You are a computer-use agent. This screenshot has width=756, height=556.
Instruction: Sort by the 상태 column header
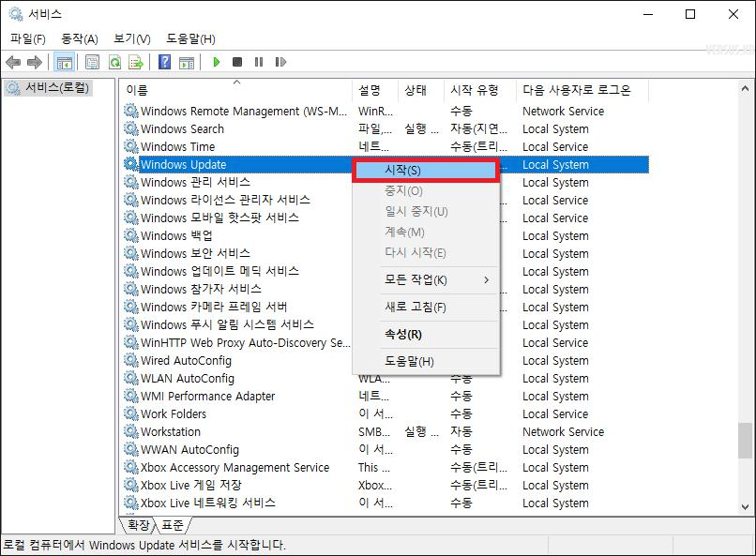pos(421,90)
